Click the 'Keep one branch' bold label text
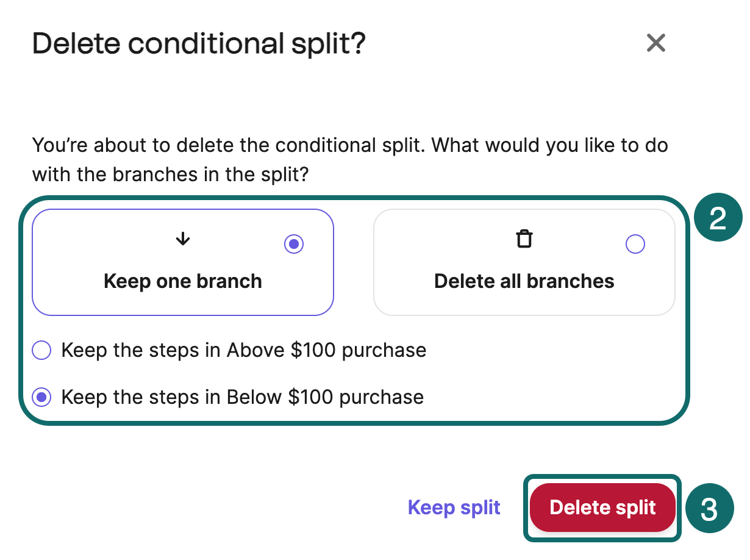Image resolution: width=750 pixels, height=560 pixels. coord(183,281)
